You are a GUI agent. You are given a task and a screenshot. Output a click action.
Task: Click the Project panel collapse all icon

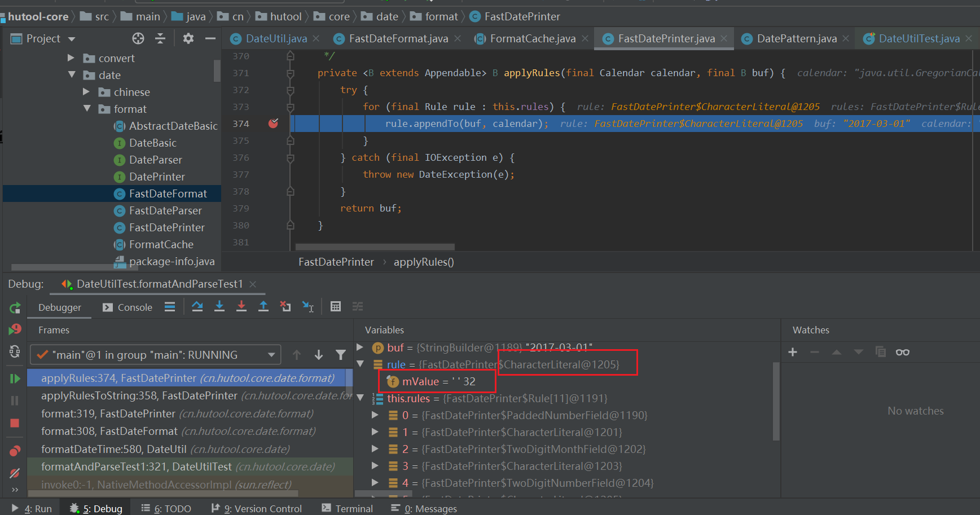tap(160, 38)
